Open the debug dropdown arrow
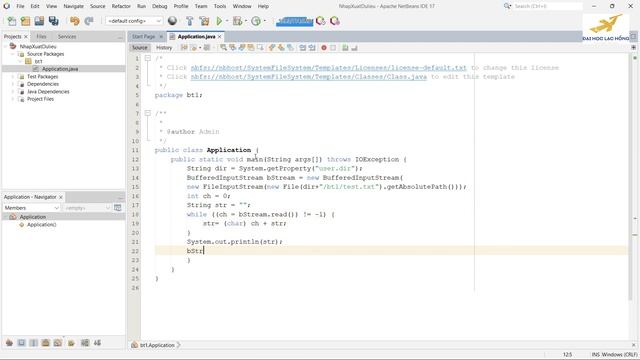Image resolution: width=640 pixels, height=360 pixels. pos(246,21)
